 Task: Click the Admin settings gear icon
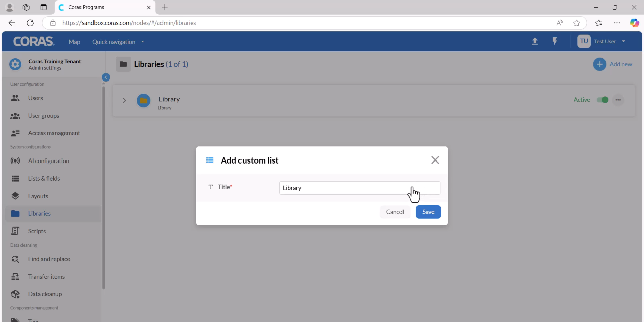15,64
